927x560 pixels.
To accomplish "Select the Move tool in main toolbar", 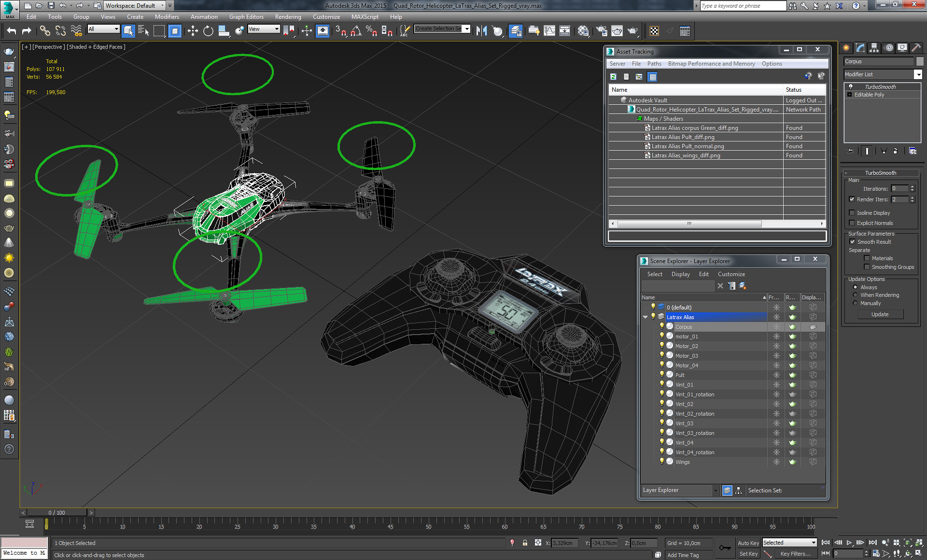I will tap(193, 31).
